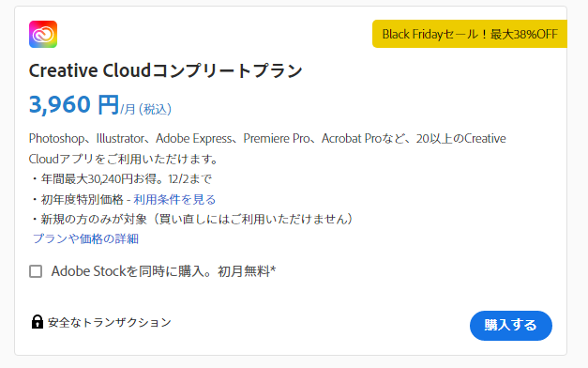588x368 pixels.
Task: Click the padlock icon beside 安全なトランザクション
Action: (x=38, y=322)
